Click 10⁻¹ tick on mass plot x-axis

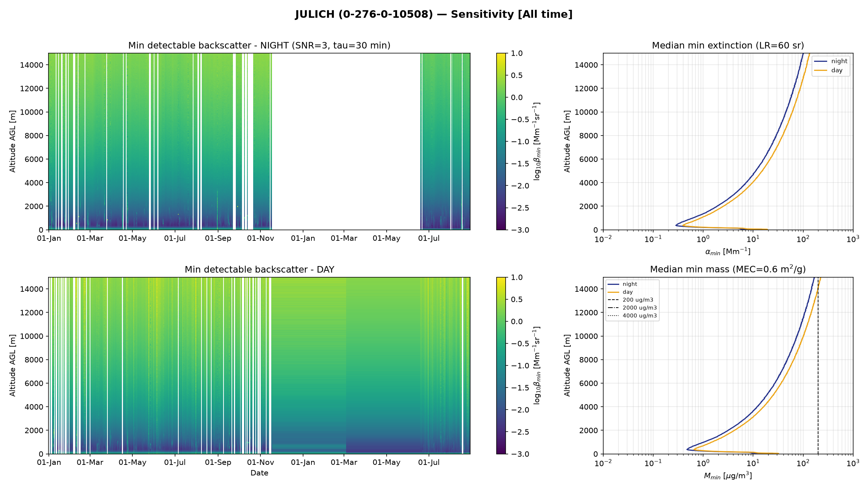653,463
